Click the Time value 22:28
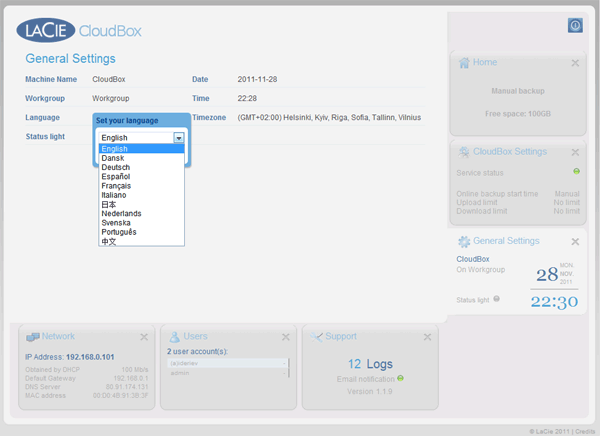 point(247,98)
